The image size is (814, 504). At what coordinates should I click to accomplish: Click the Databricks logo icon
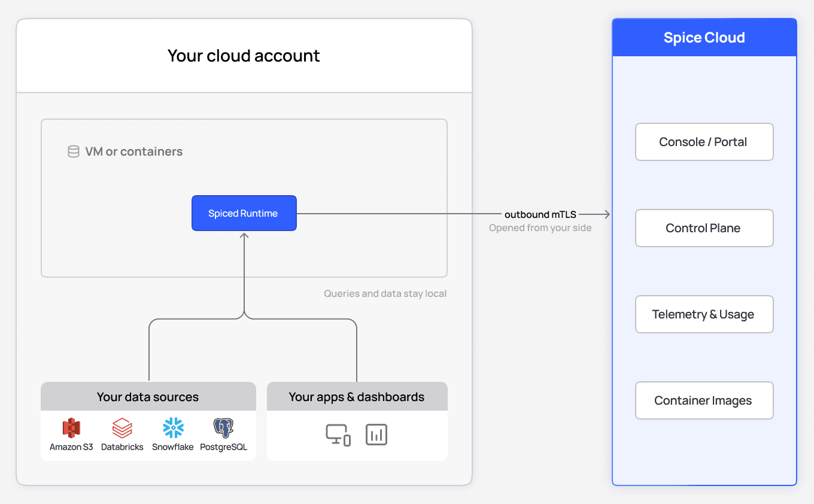pos(122,428)
